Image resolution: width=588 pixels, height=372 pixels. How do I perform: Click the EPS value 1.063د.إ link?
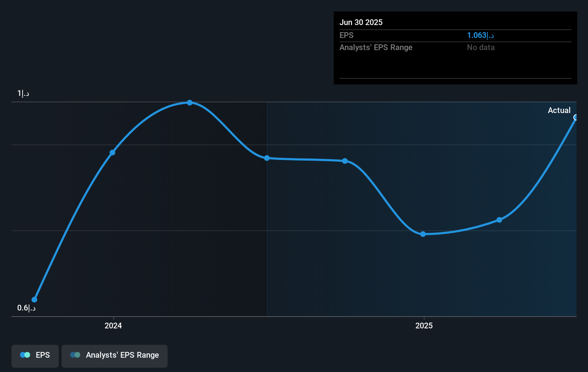pyautogui.click(x=479, y=35)
